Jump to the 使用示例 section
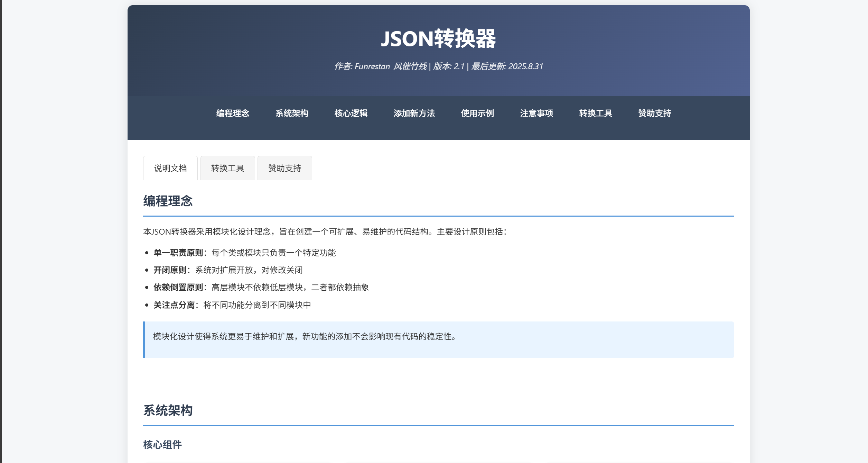Screen dimensions: 868x463 [477, 113]
